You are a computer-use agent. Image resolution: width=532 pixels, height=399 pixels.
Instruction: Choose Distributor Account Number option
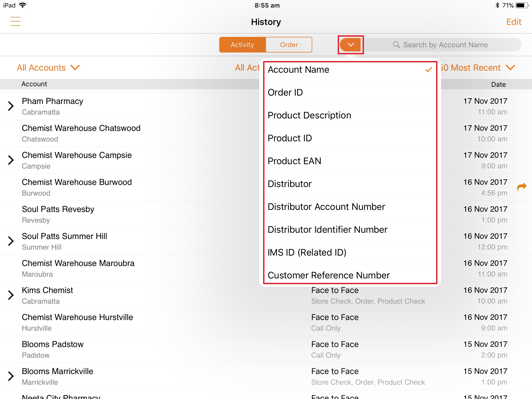click(326, 207)
